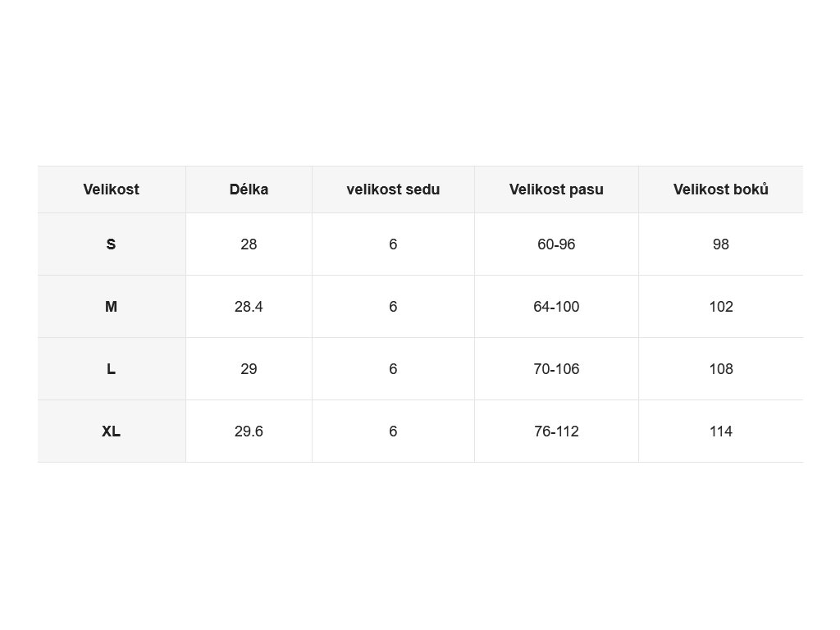This screenshot has height=630, width=840.
Task: Click the Velikost boků column header
Action: pos(720,189)
